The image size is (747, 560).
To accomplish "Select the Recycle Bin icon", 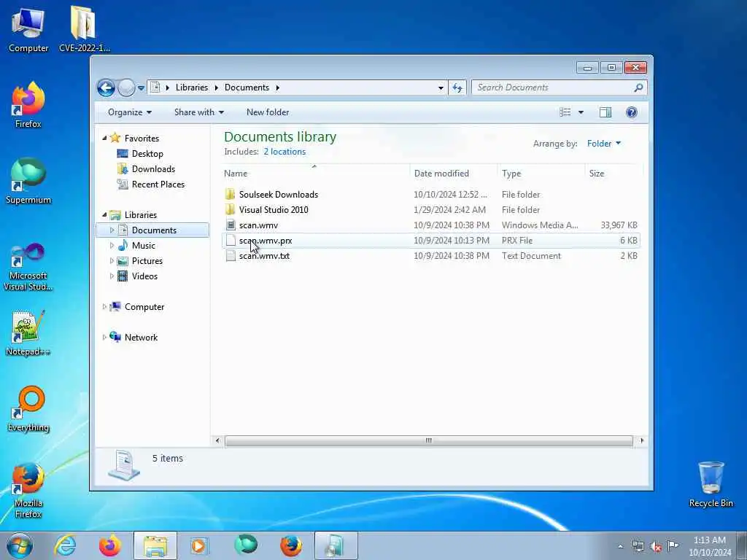I will tap(711, 484).
